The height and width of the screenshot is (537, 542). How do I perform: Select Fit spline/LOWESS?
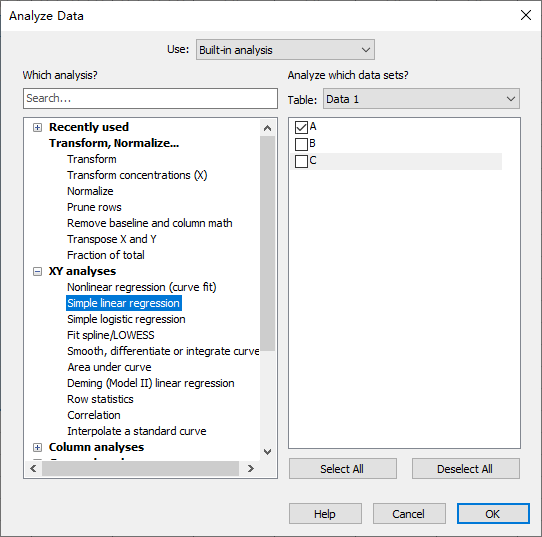(111, 335)
